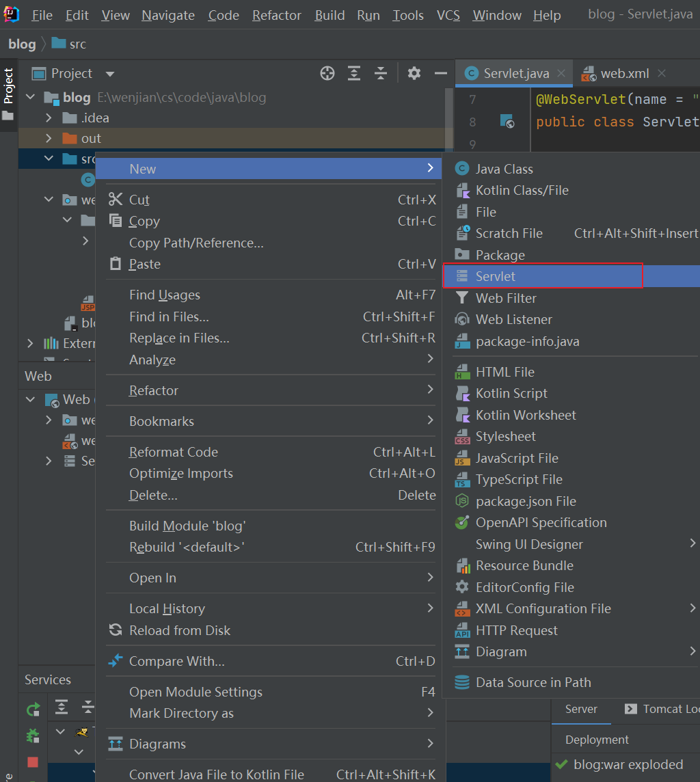The image size is (700, 782).
Task: Select Web Listener in New submenu
Action: (x=571, y=320)
